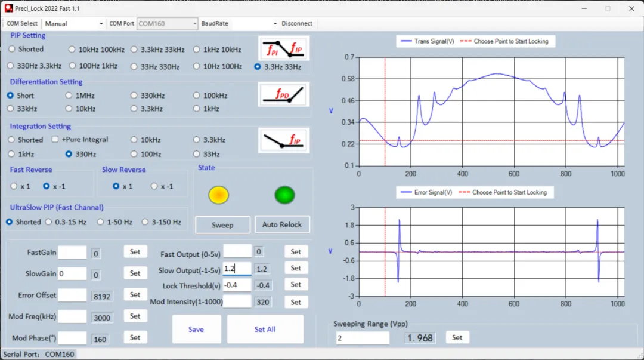Enable the +Pure Integral checkbox

tap(55, 140)
